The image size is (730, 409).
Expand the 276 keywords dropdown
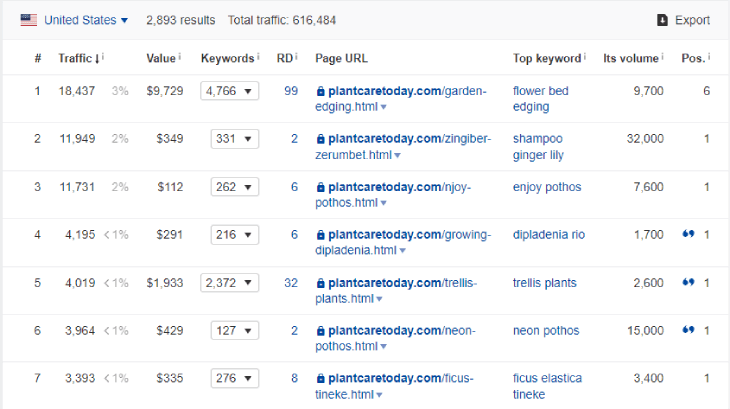click(x=235, y=378)
